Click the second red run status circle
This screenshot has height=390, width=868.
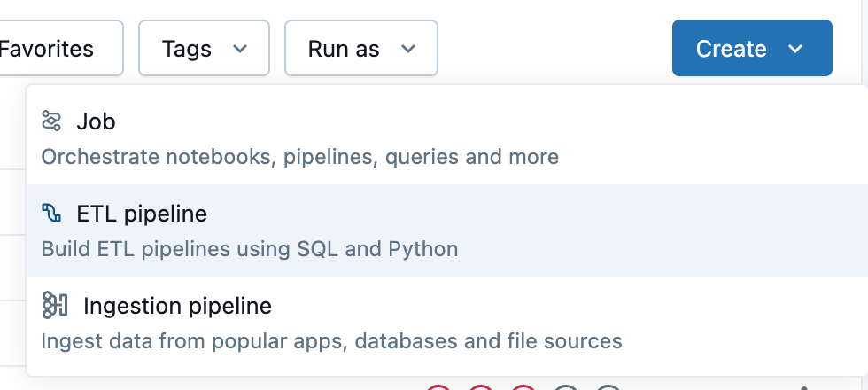click(481, 387)
